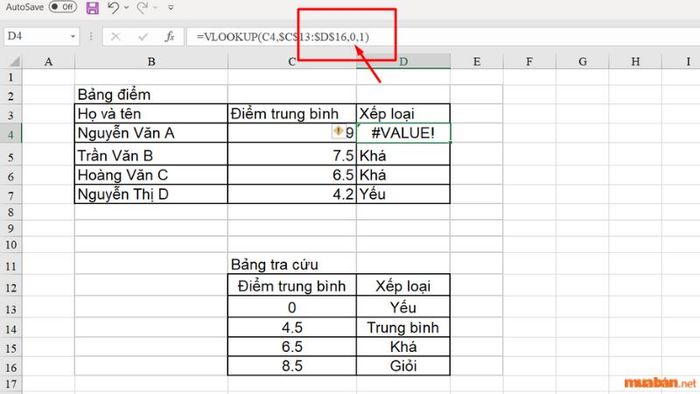Select column F header
700x394 pixels.
pos(529,62)
